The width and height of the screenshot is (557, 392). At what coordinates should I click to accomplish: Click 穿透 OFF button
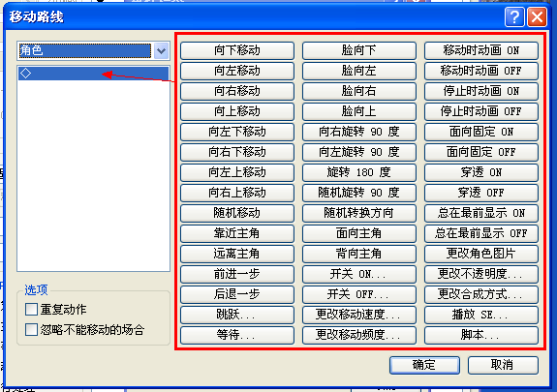click(481, 193)
